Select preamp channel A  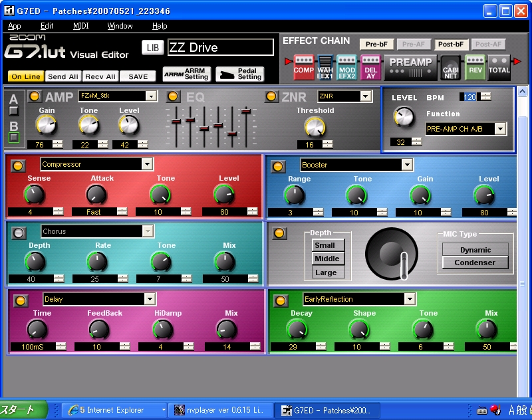point(13,110)
